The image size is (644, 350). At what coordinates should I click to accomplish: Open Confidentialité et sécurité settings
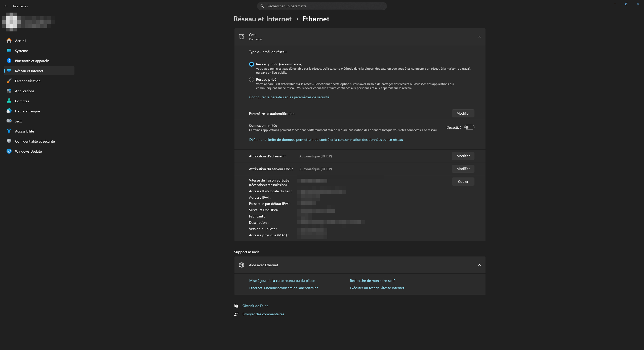pos(35,141)
